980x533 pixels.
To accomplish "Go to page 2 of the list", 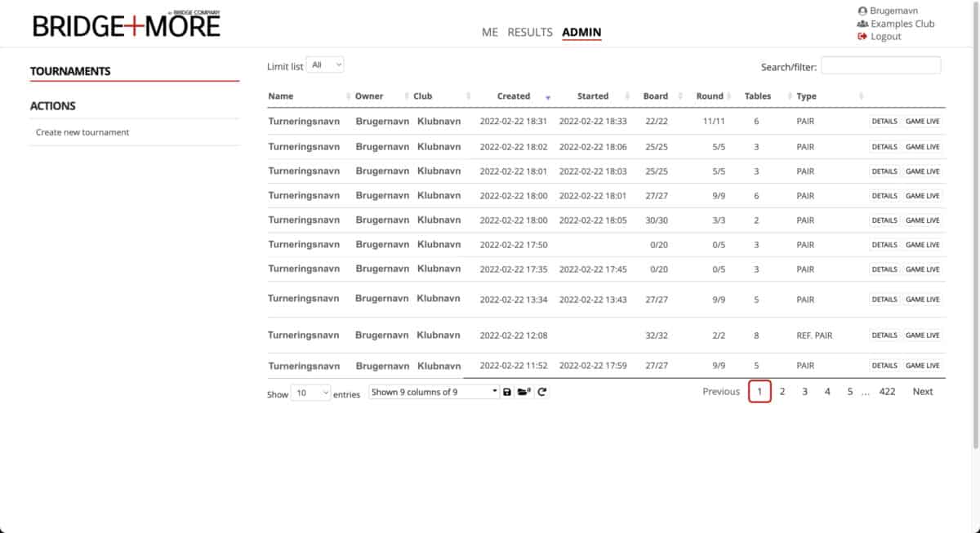I will click(782, 392).
